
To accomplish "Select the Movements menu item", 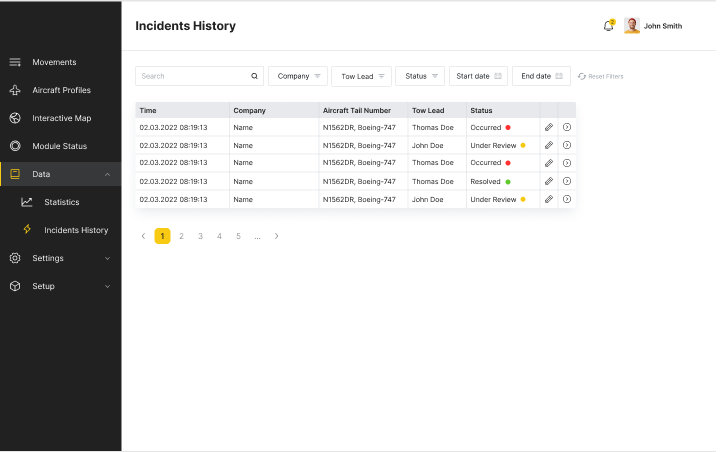I will 54,62.
